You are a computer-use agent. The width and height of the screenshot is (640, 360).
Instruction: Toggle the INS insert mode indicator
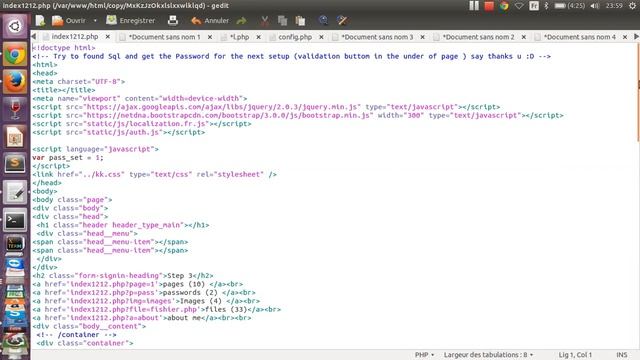622,355
